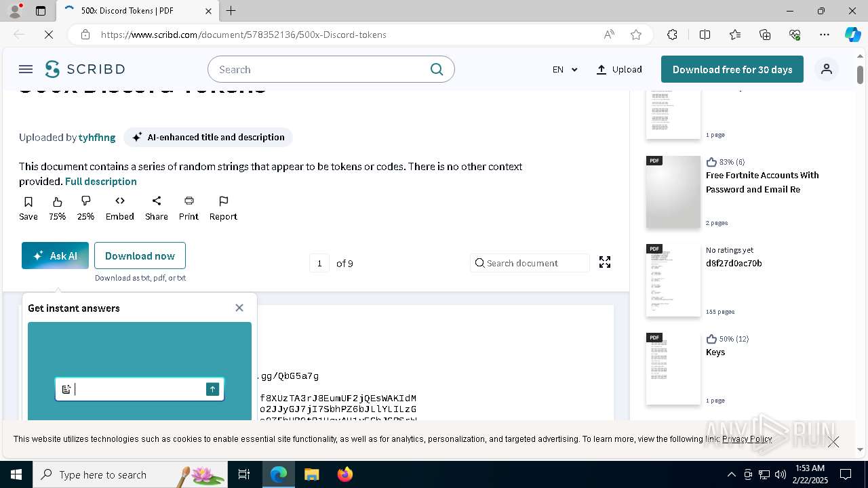Close the 500x Discord Tokens tab
The width and height of the screenshot is (868, 488).
tap(208, 11)
